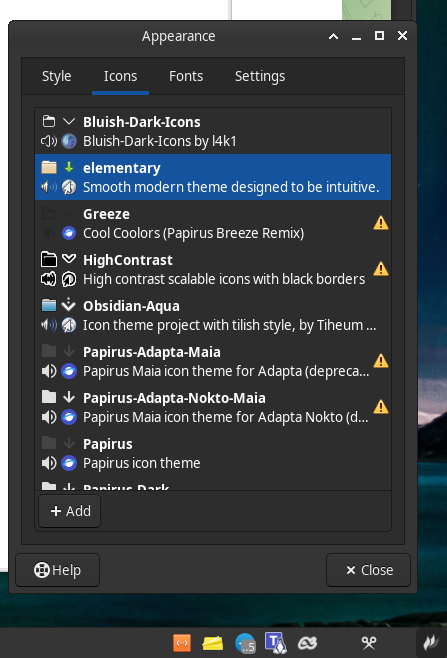Open the orange remote desktop taskbar icon
Viewport: 447px width, 658px height.
pos(182,643)
